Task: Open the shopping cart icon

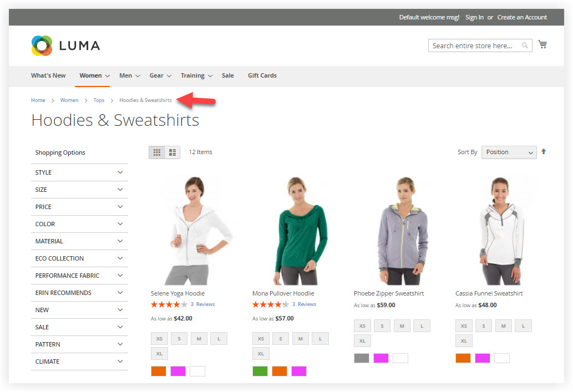Action: 542,44
